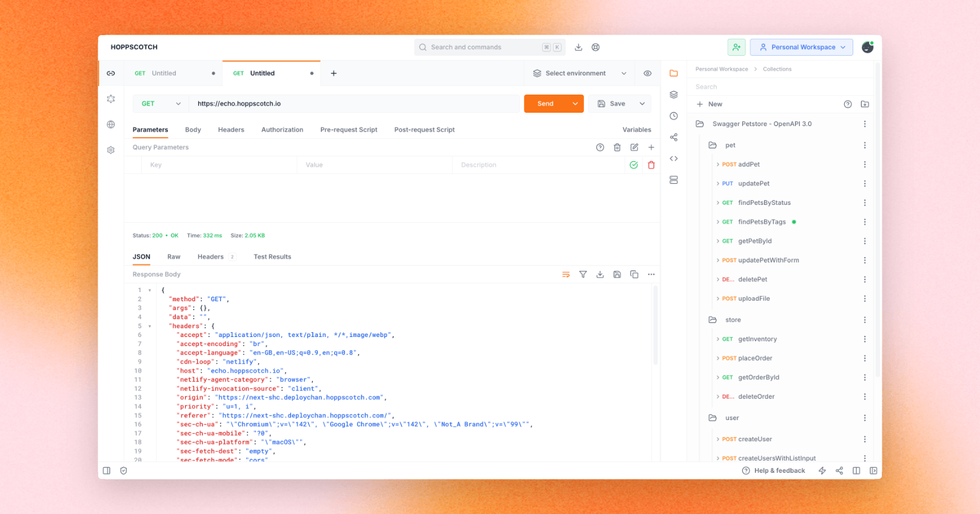Open the GET method dropdown

[161, 104]
